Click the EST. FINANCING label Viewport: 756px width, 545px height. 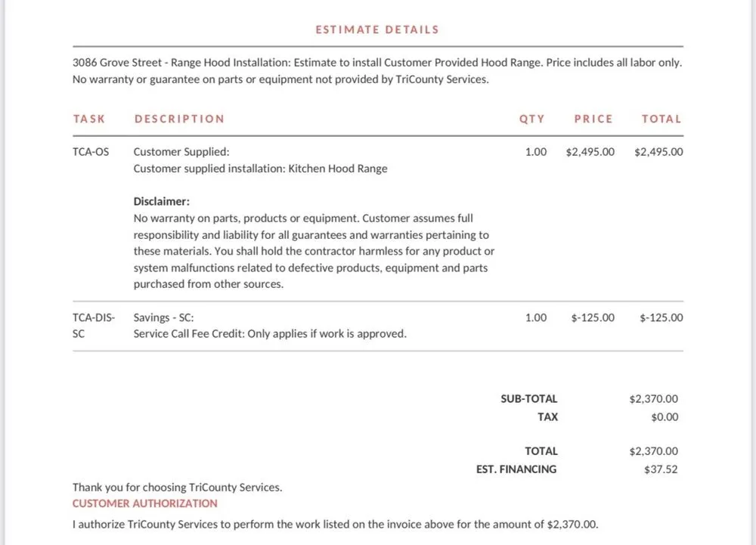click(516, 469)
